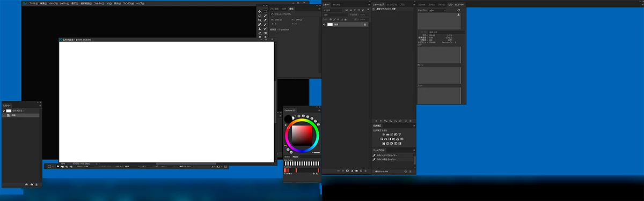Image resolution: width=644 pixels, height=201 pixels.
Task: Select the Move tool in the toolbox
Action: pyautogui.click(x=259, y=11)
